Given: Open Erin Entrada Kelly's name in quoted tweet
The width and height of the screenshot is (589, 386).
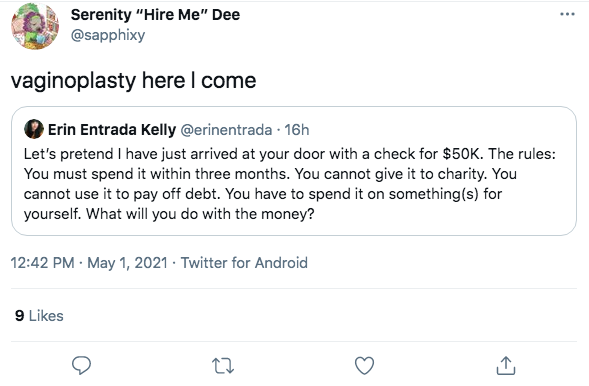Looking at the screenshot, I should pyautogui.click(x=112, y=130).
